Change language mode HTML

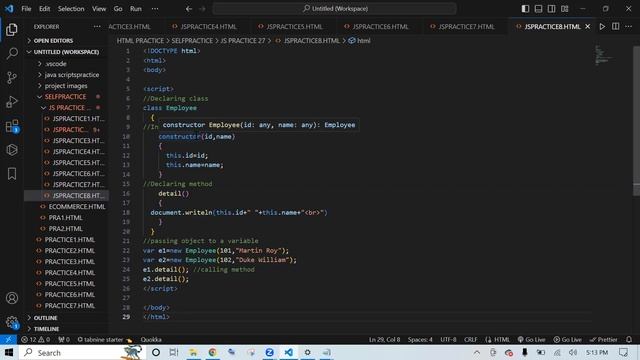click(x=498, y=340)
